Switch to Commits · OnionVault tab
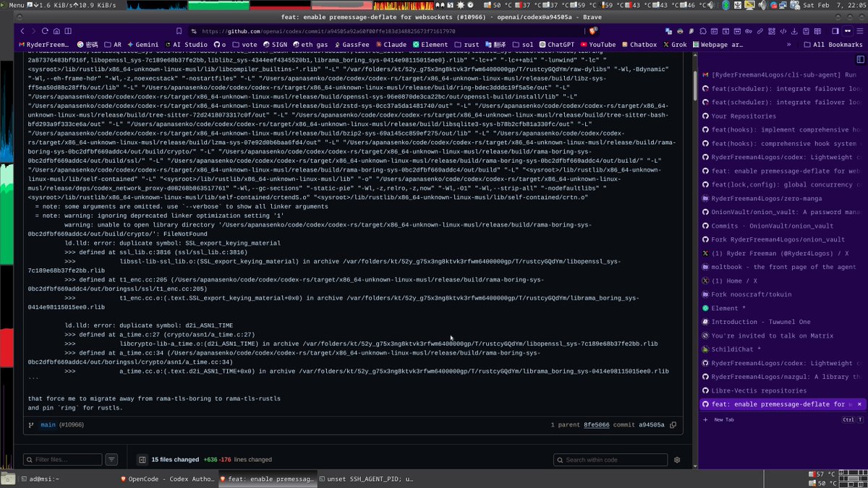 tap(782, 226)
